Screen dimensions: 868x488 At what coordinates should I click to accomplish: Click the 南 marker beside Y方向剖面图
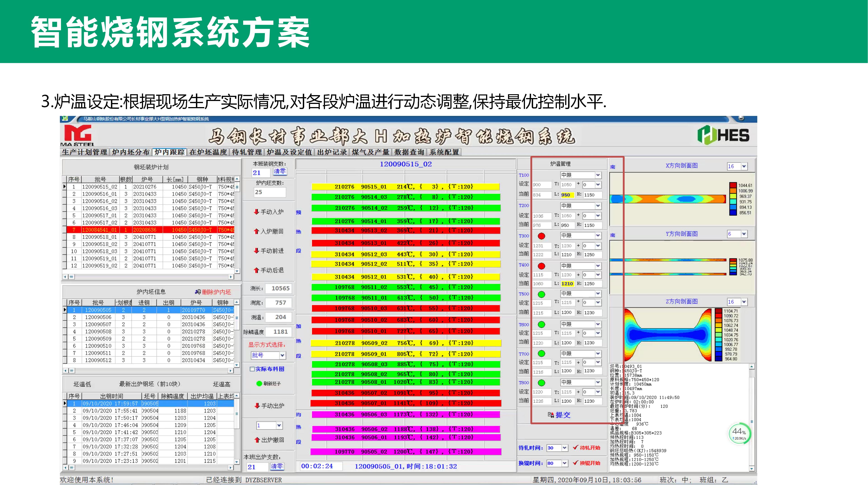coord(613,235)
